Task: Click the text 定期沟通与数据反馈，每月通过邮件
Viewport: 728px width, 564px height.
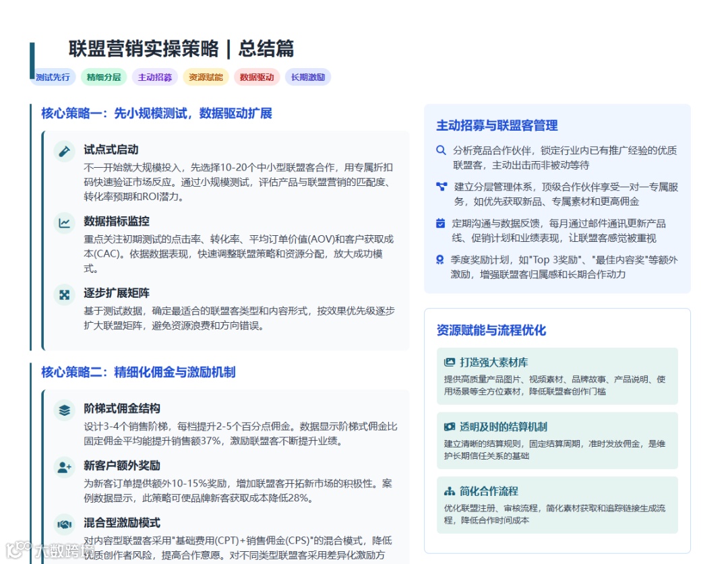Action: coord(559,230)
